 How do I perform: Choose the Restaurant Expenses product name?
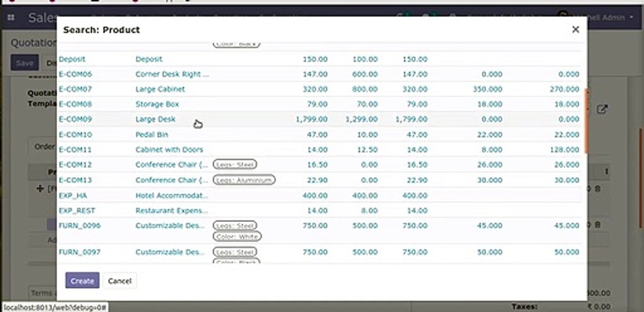coord(172,211)
